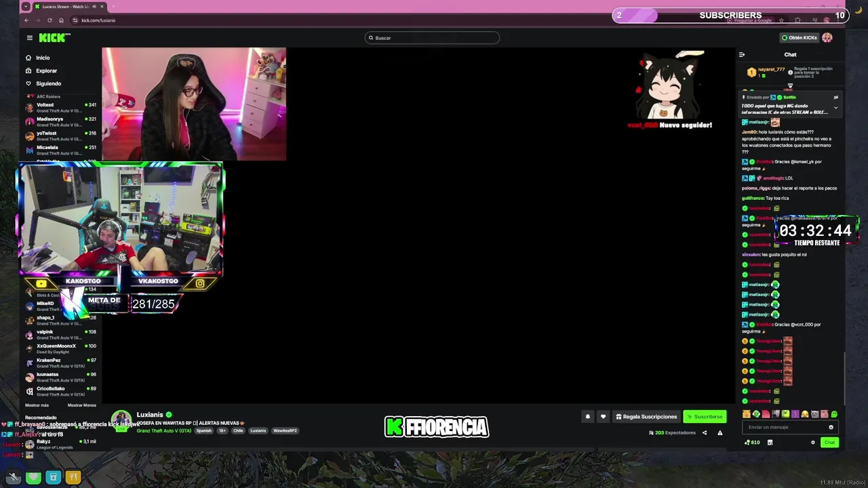This screenshot has width=868, height=488.
Task: Open CricoBellako channel in sidebar
Action: pyautogui.click(x=61, y=391)
